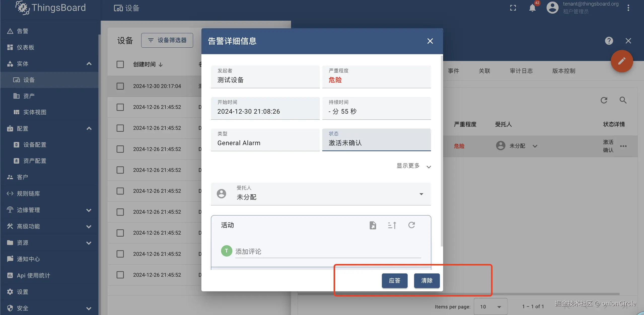
Task: Click the orange edit pencil button
Action: click(x=621, y=61)
